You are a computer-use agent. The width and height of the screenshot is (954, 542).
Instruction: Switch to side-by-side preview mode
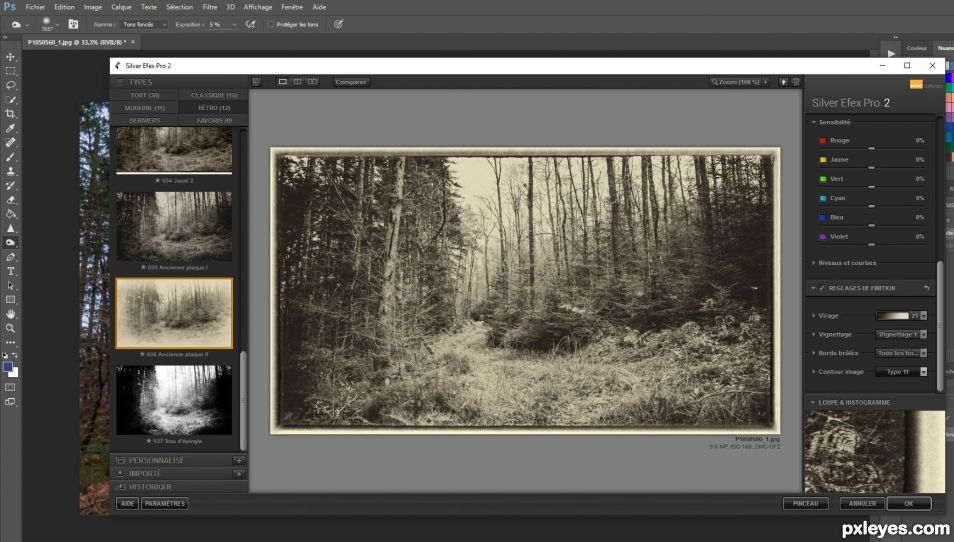pos(312,82)
